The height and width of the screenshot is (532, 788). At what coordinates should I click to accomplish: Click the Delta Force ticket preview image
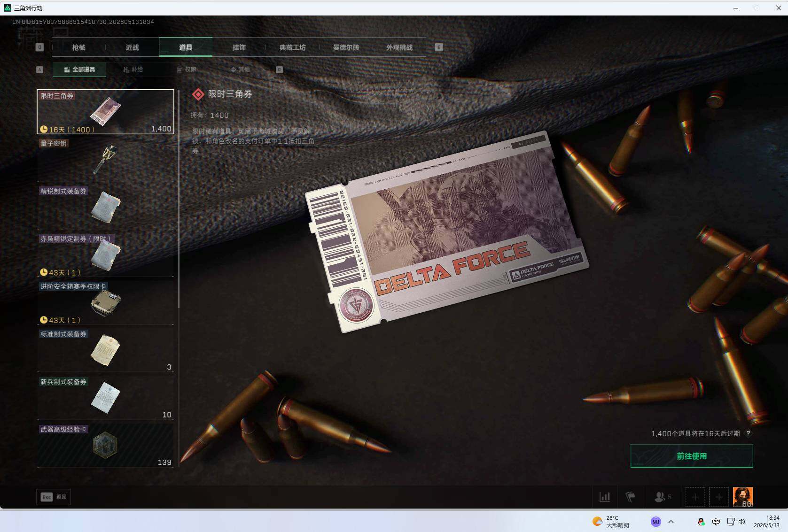446,232
